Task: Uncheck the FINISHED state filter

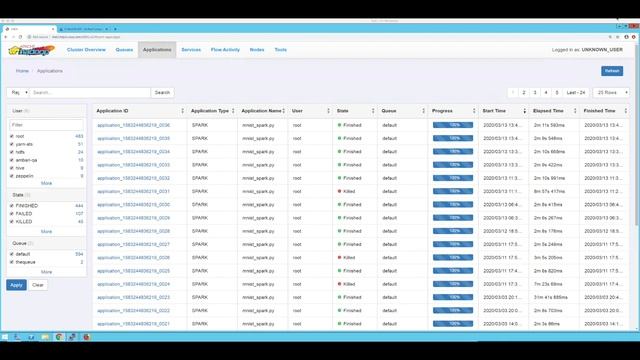Action: pyautogui.click(x=11, y=206)
